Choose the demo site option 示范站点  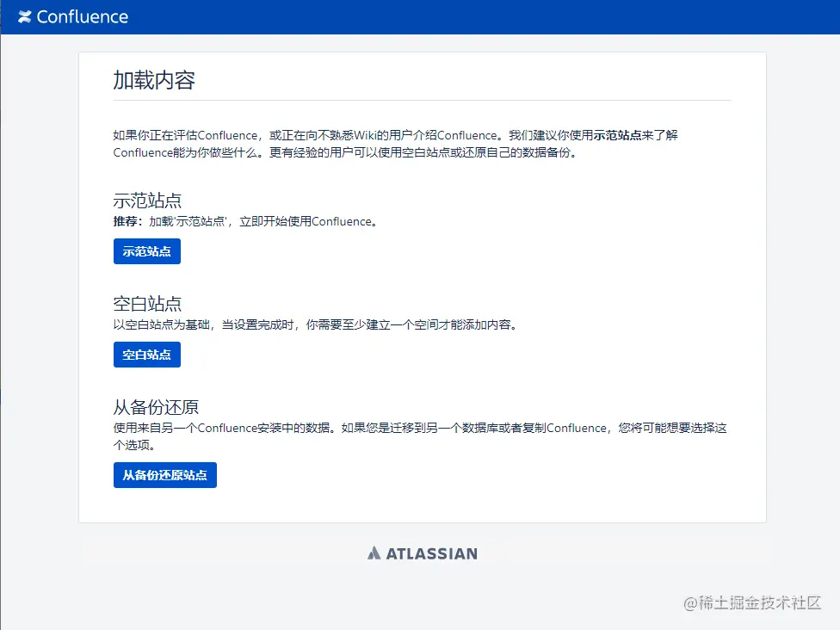146,251
